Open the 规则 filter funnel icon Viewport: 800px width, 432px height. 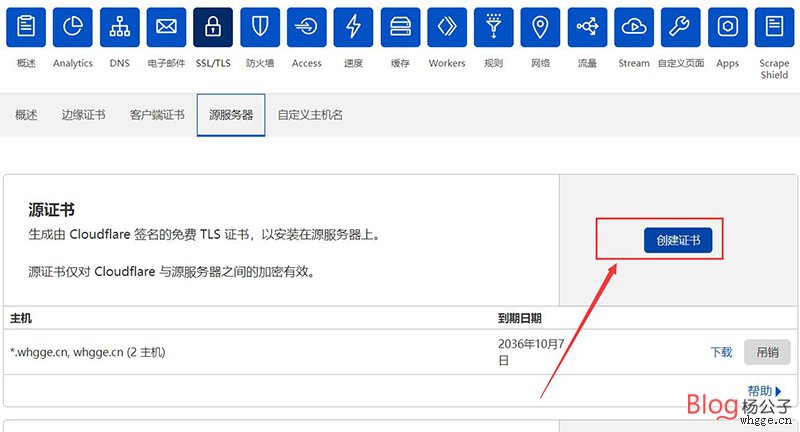click(x=493, y=27)
